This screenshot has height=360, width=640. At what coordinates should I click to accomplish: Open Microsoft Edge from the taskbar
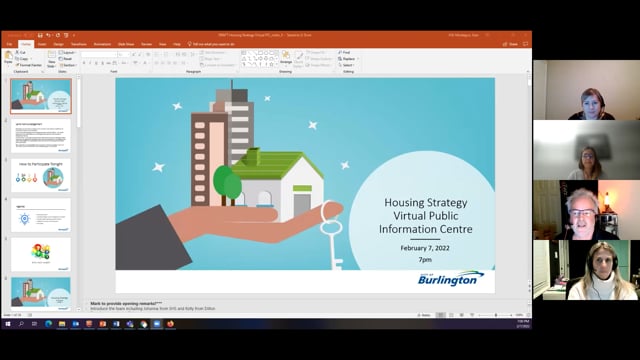[x=48, y=324]
